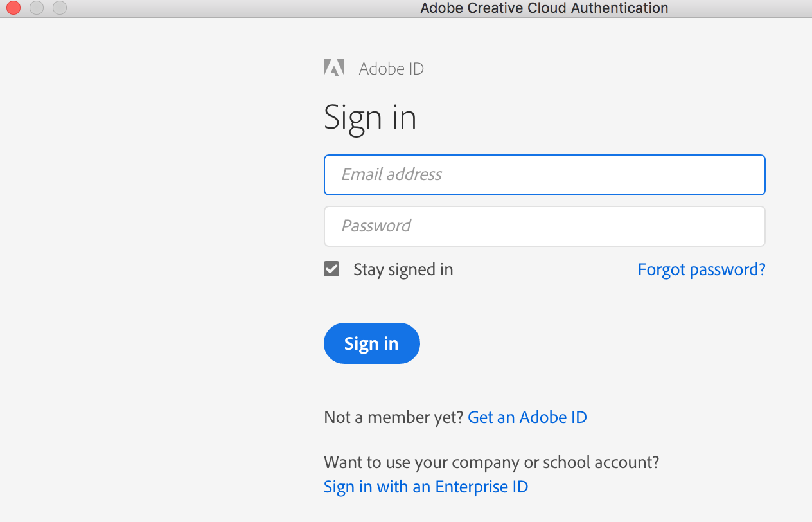Click the Adobe logo icon
812x522 pixels.
tap(334, 68)
